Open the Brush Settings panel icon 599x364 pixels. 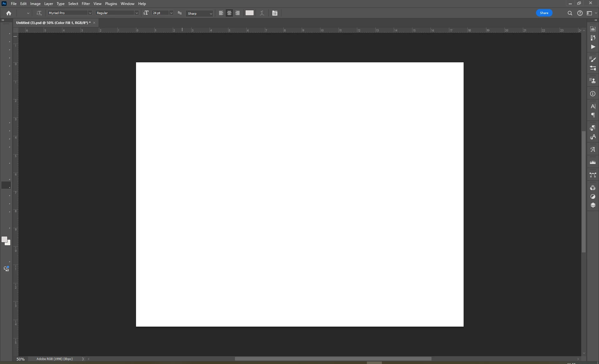coord(593,59)
